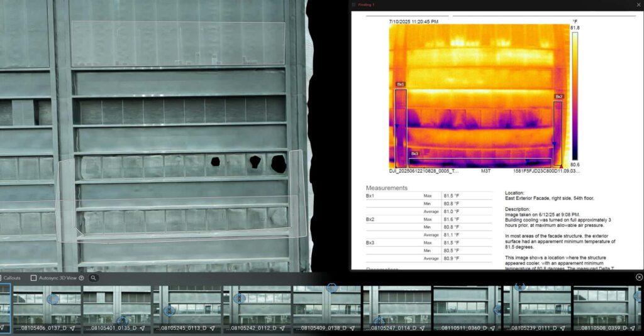
Task: Click the locate arrow on ...08105247_0114_D
Action: point(422,328)
